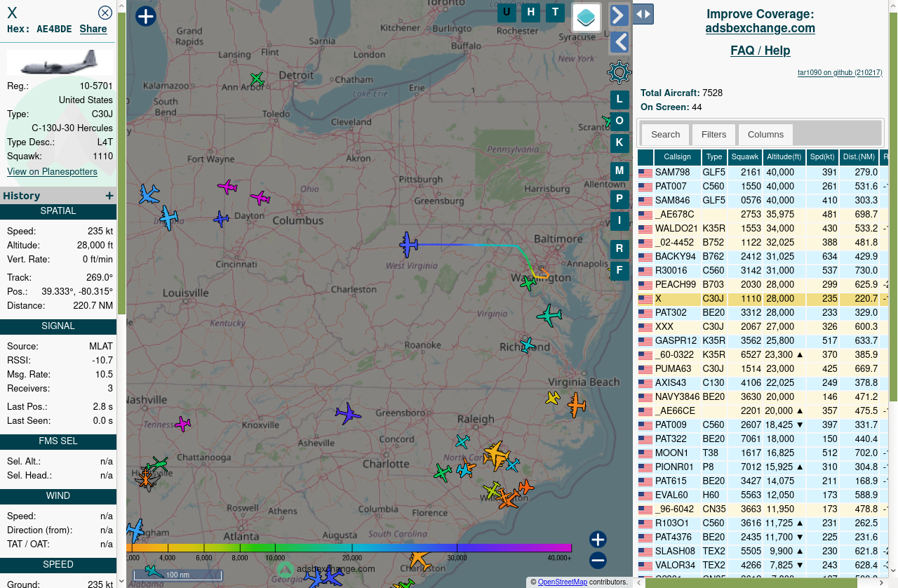Toggle the H map button
Screen dimensions: 898x588
[x=531, y=13]
